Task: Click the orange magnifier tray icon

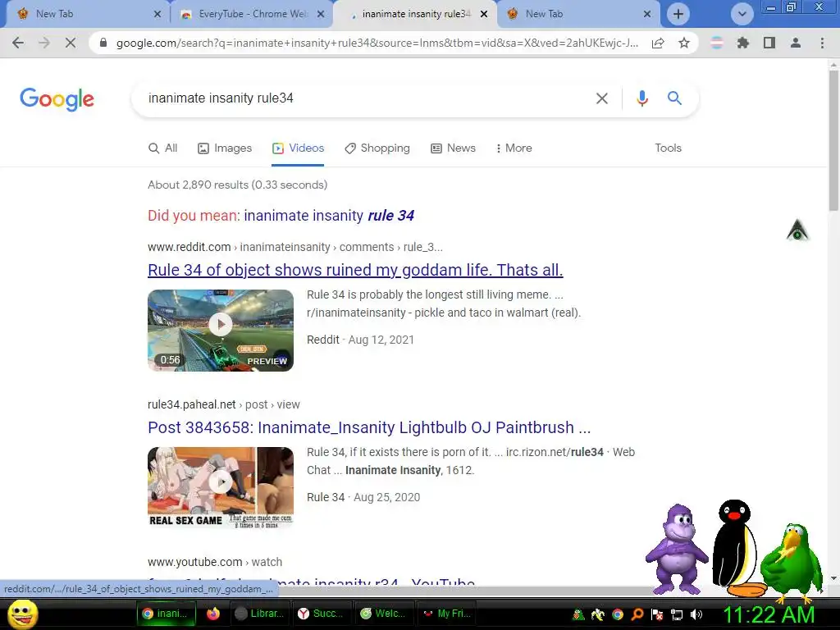Action: 637,614
